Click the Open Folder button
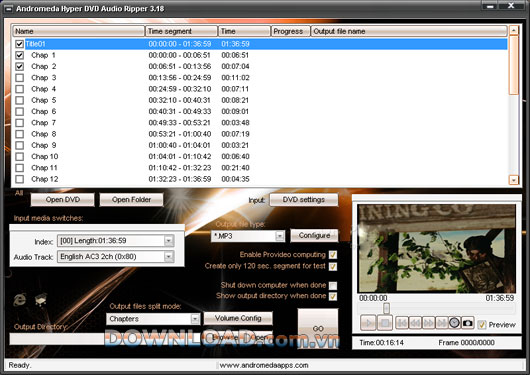The height and width of the screenshot is (375, 530). coord(131,200)
